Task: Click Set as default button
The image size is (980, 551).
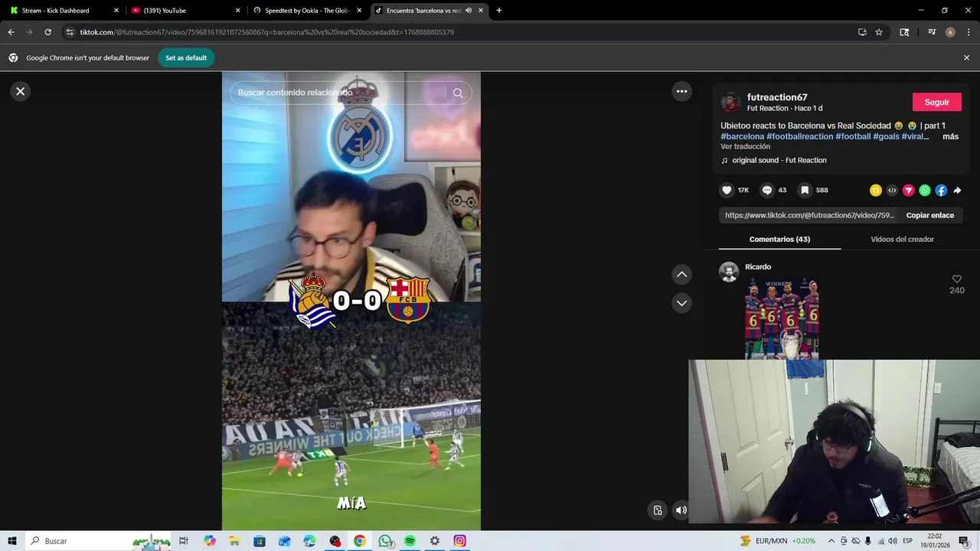Action: [x=186, y=57]
